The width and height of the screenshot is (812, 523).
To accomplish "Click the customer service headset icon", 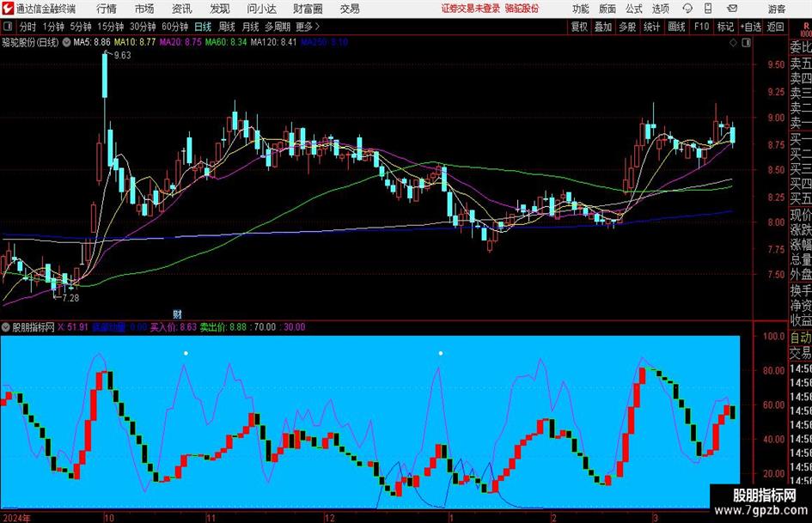I will coord(687,9).
